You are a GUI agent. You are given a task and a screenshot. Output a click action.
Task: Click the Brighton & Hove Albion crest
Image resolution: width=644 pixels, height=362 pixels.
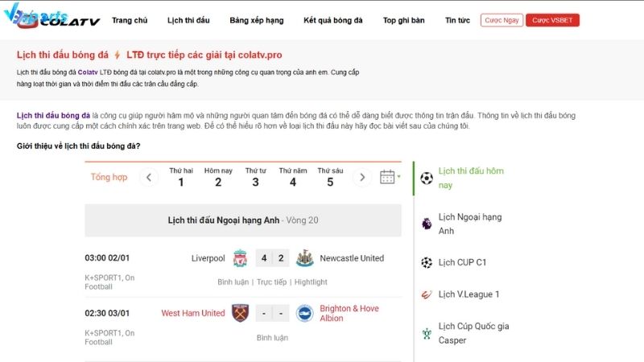click(x=305, y=313)
